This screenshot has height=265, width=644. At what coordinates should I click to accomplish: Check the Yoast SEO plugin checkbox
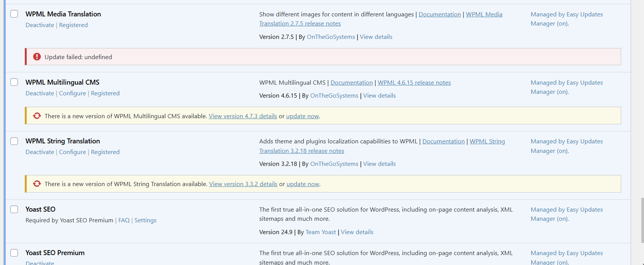(x=14, y=209)
